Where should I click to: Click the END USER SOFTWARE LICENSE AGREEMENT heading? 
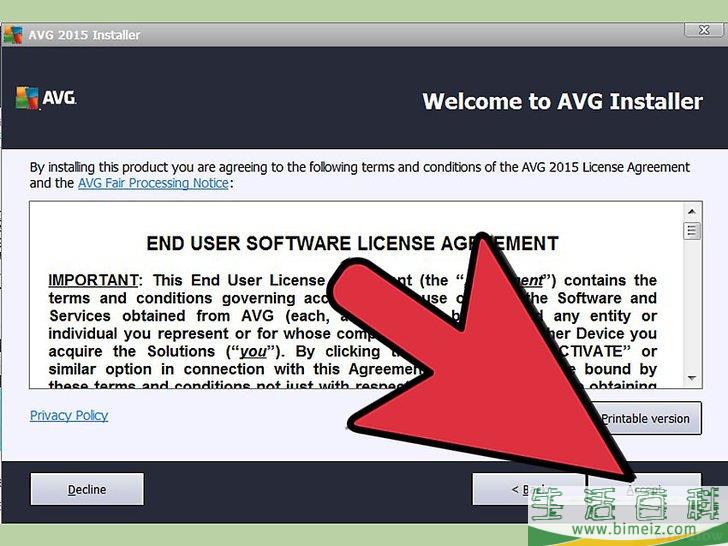tap(352, 243)
